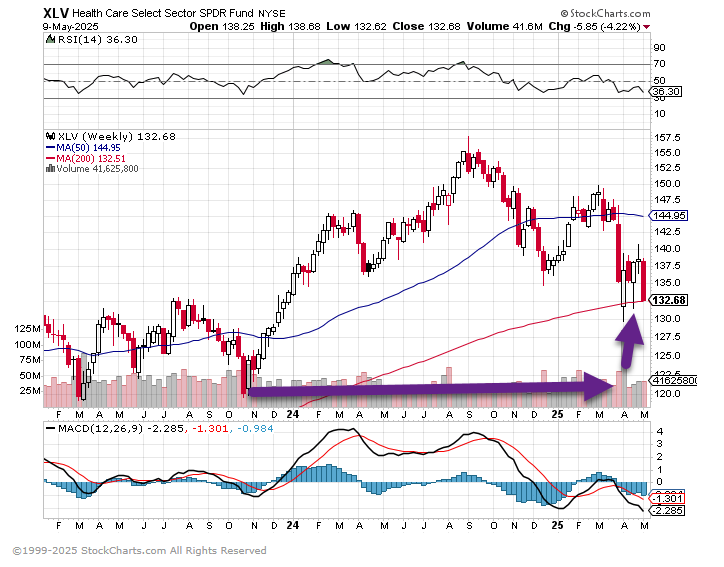
Task: Click the boxed 144.95 MA price tag
Action: click(x=669, y=216)
